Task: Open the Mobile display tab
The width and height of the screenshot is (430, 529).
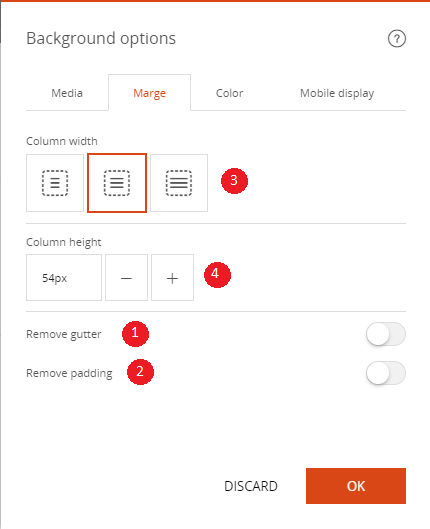Action: (337, 93)
